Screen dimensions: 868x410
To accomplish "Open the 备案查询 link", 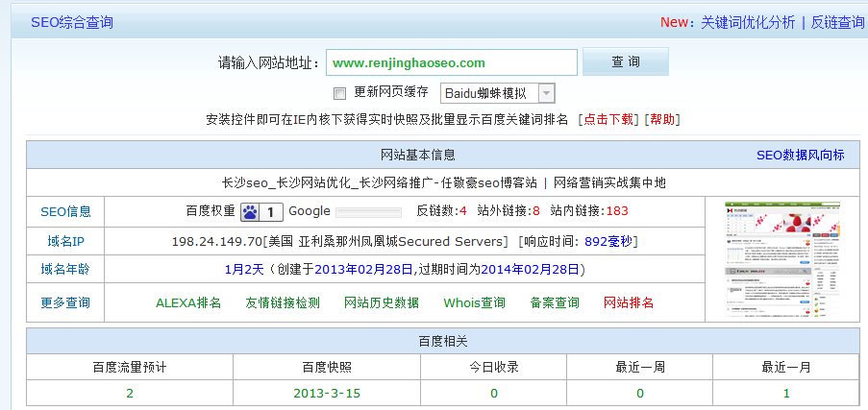I will 555,303.
